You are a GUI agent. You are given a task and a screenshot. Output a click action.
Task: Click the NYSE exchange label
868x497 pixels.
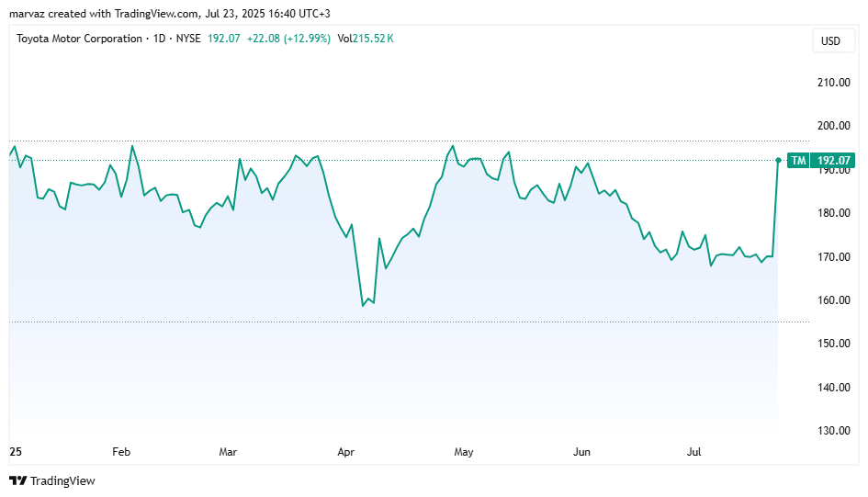188,39
